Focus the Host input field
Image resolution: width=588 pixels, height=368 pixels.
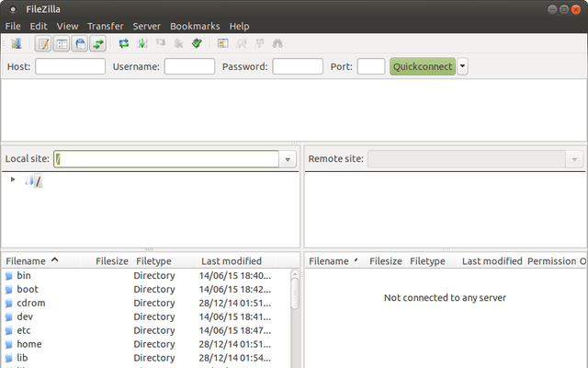click(70, 66)
